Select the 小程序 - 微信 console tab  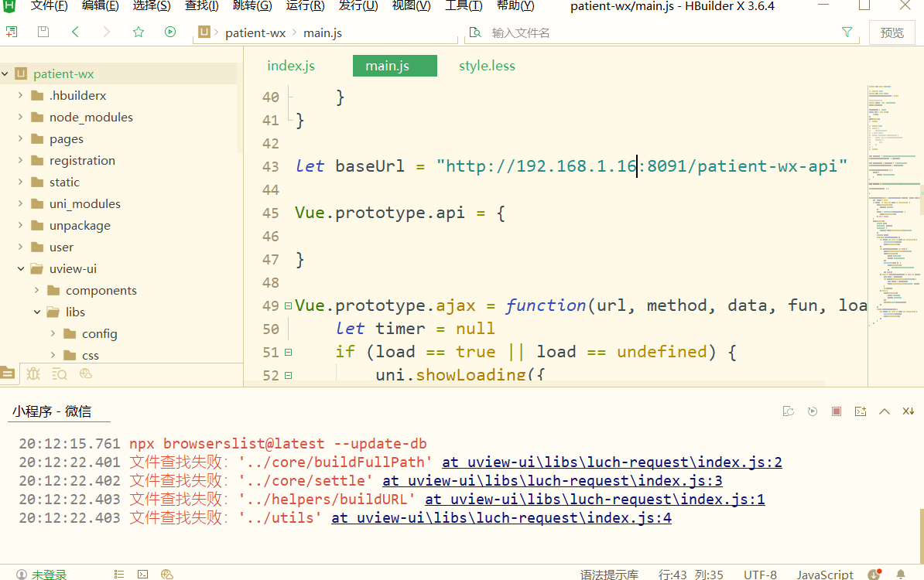[x=52, y=411]
